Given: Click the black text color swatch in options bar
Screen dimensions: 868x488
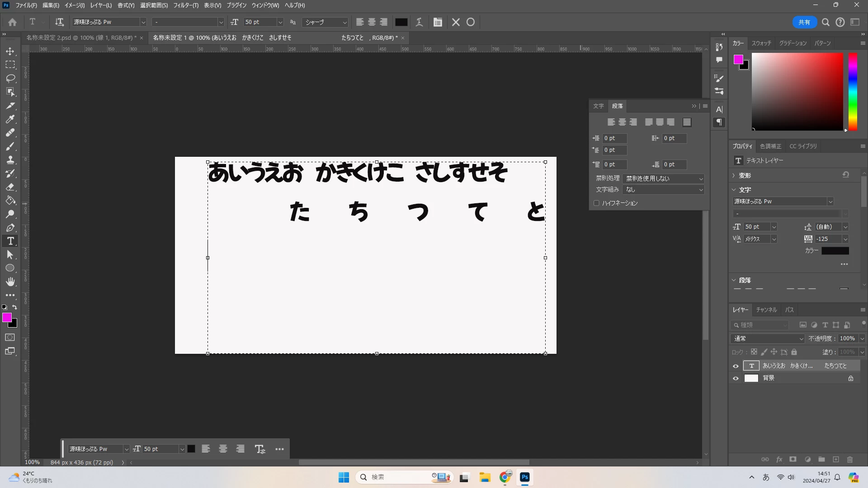Looking at the screenshot, I should pyautogui.click(x=401, y=22).
